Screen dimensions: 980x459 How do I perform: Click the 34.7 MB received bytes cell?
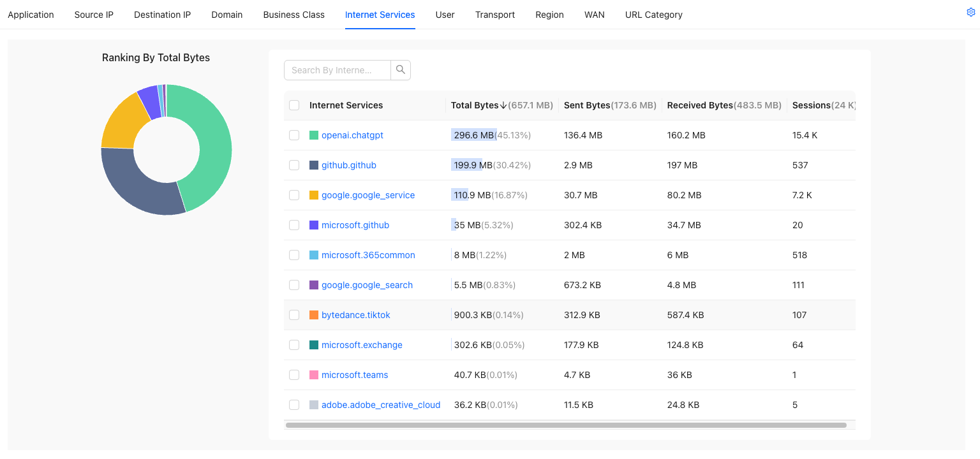pos(684,225)
